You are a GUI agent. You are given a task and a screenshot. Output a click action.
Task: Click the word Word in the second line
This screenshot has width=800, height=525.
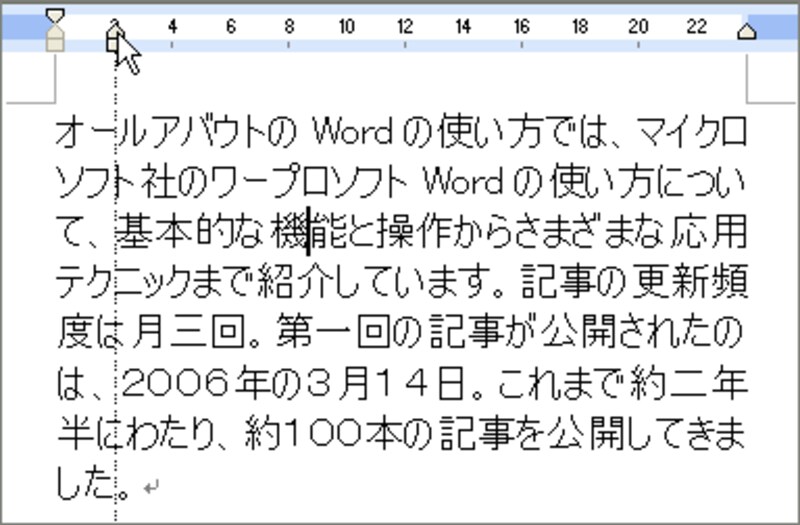(x=463, y=182)
